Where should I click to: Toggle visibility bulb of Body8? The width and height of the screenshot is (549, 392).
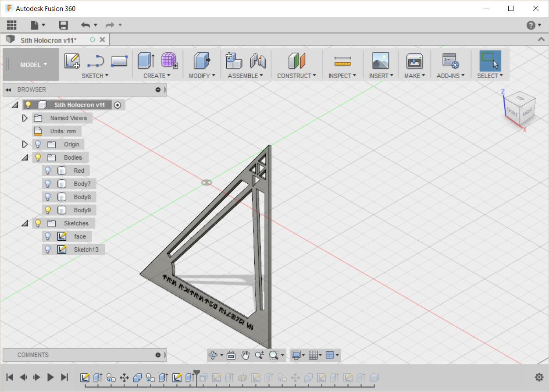pyautogui.click(x=48, y=197)
